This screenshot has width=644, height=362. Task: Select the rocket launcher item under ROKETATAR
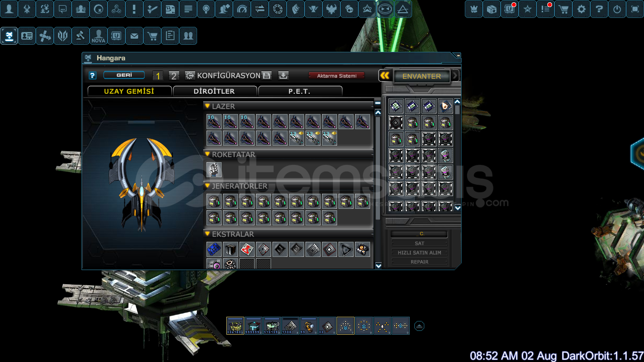pos(214,170)
